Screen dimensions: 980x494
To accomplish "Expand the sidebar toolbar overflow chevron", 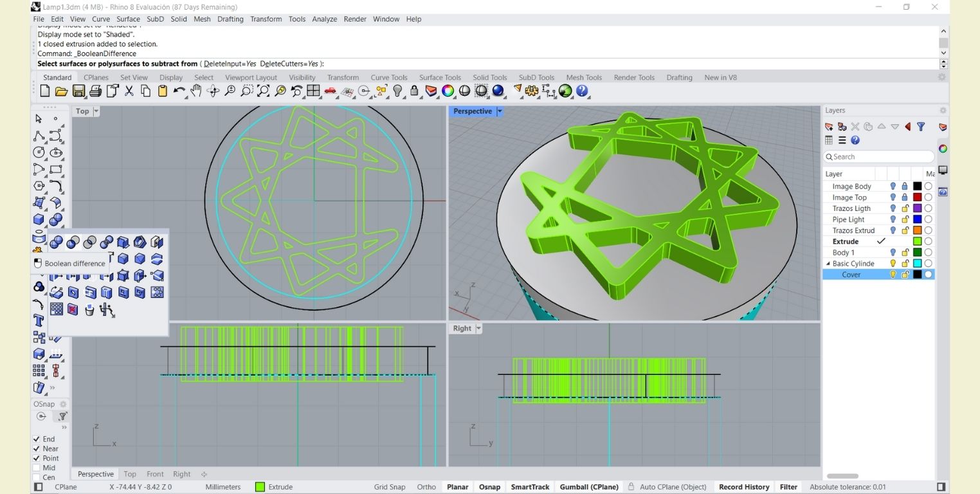I will (52, 388).
